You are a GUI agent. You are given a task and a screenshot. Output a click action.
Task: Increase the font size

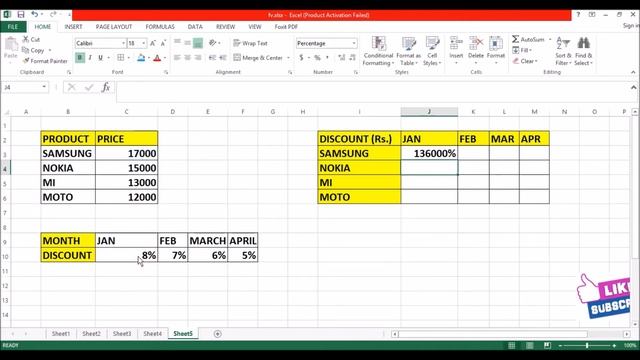[x=153, y=43]
